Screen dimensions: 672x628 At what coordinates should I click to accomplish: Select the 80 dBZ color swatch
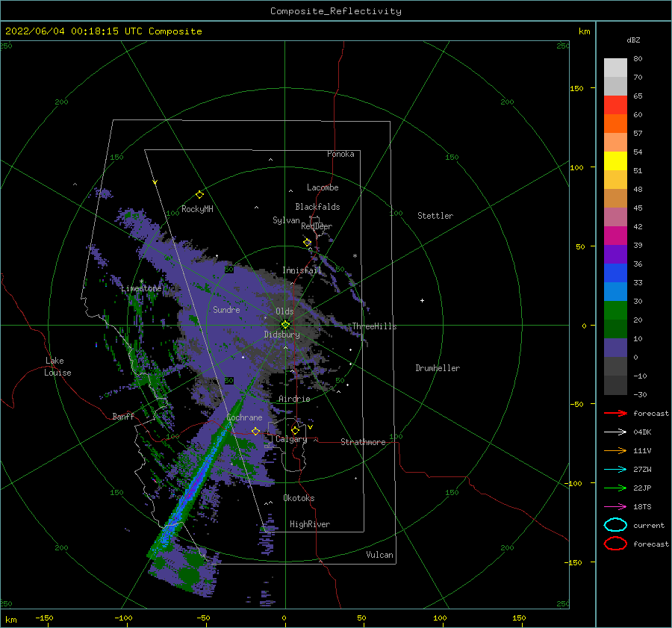click(615, 68)
